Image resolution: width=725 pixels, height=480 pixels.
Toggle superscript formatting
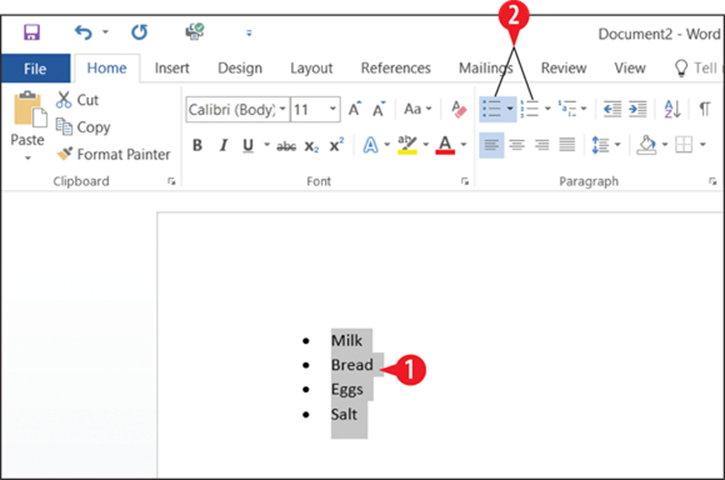(x=337, y=145)
